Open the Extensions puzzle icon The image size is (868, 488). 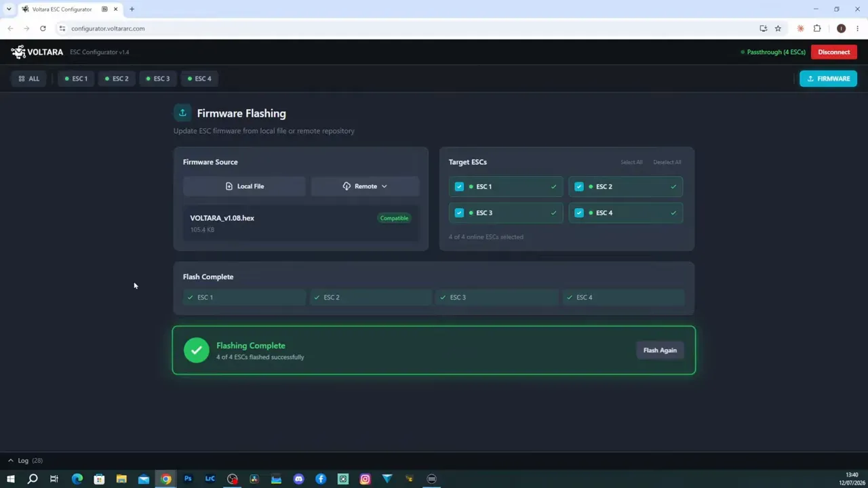click(x=817, y=28)
